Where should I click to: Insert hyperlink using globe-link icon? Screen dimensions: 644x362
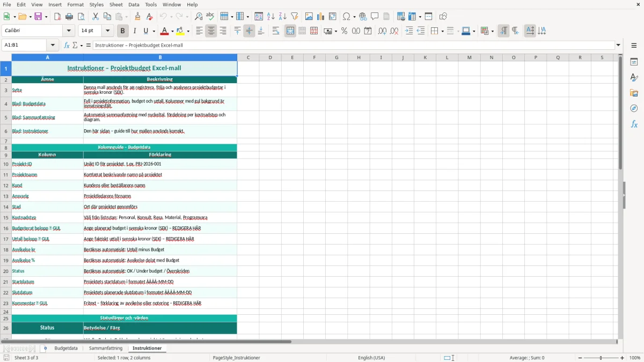[363, 17]
